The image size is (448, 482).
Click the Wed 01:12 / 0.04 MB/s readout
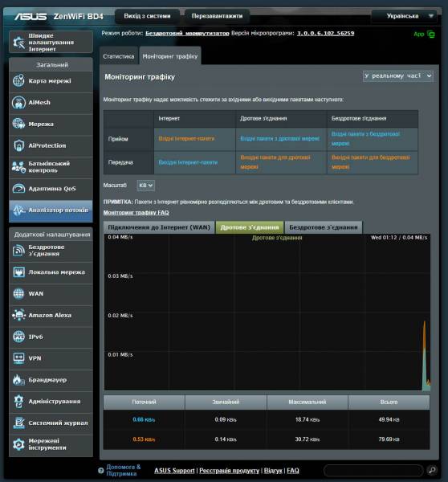coord(399,238)
